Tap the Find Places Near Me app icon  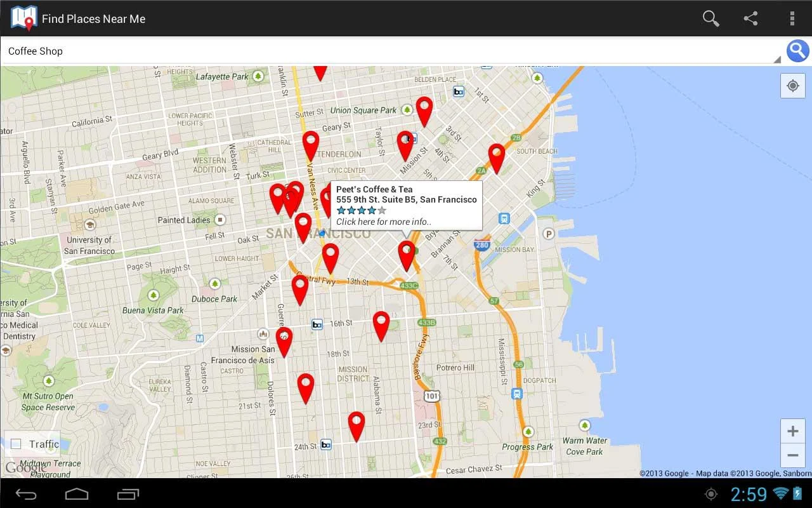click(23, 18)
